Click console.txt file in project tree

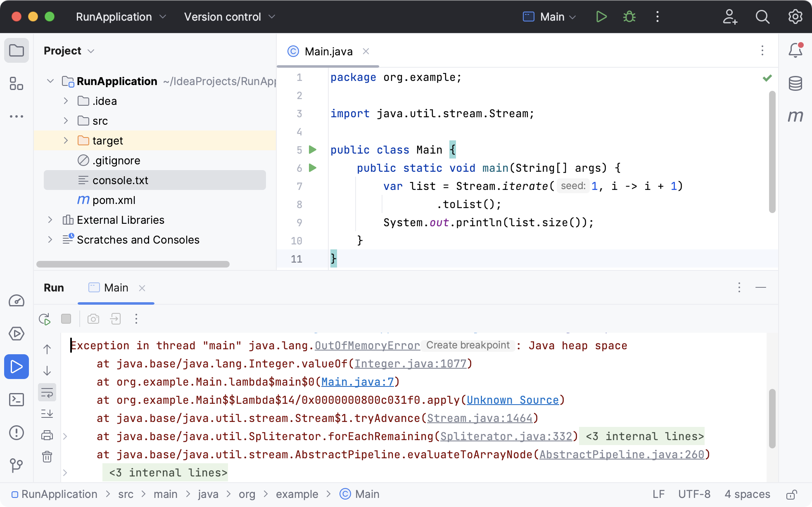120,180
